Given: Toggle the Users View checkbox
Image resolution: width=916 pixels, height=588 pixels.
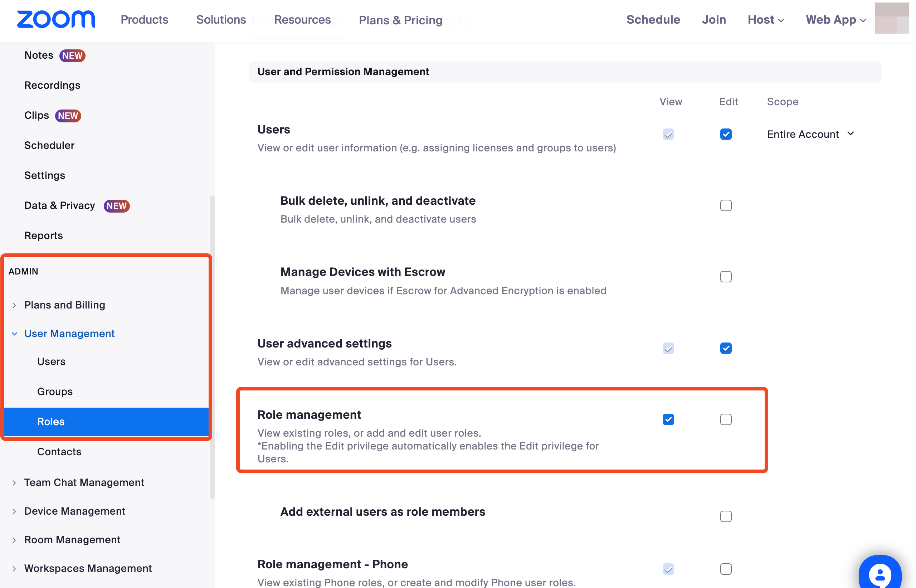Looking at the screenshot, I should tap(668, 135).
